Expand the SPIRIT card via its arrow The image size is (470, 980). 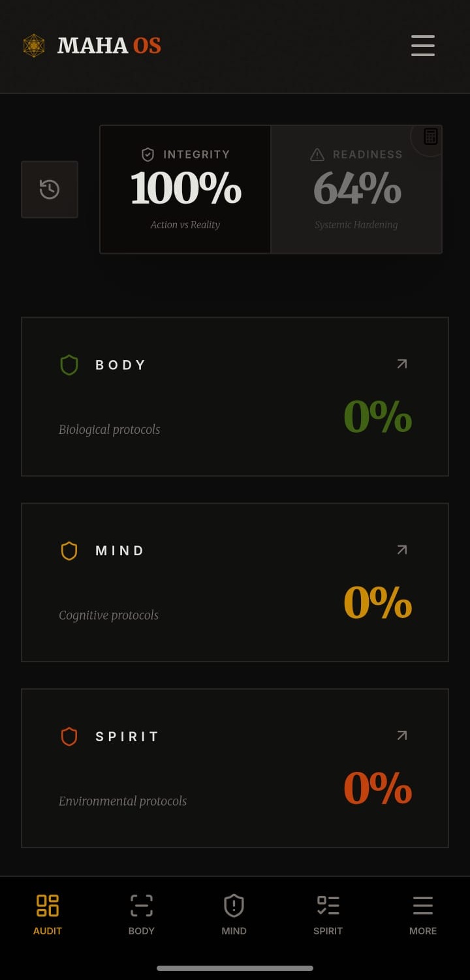(x=401, y=735)
